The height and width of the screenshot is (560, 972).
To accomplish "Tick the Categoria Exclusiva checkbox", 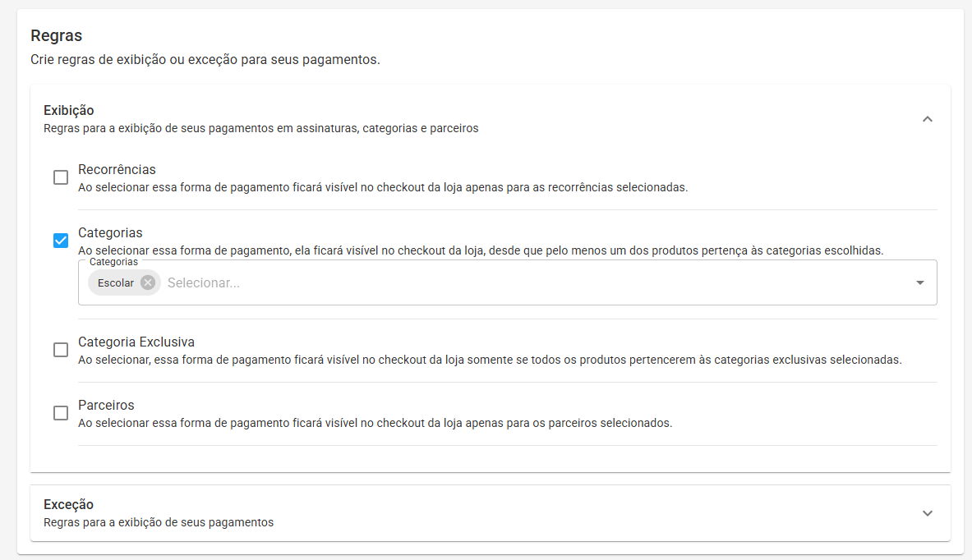I will [x=61, y=350].
